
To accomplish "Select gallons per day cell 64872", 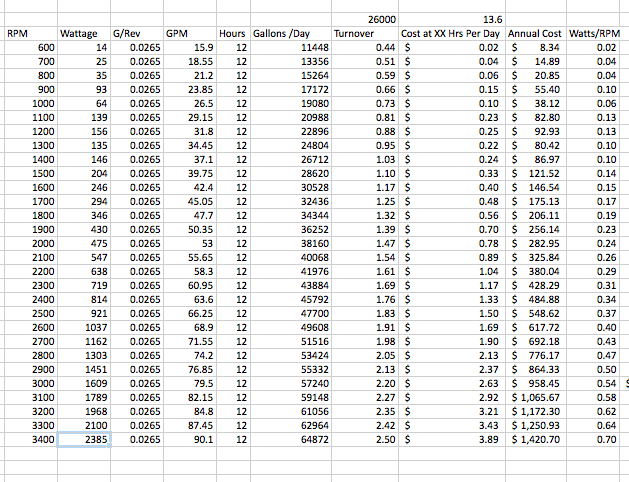I will (x=291, y=439).
